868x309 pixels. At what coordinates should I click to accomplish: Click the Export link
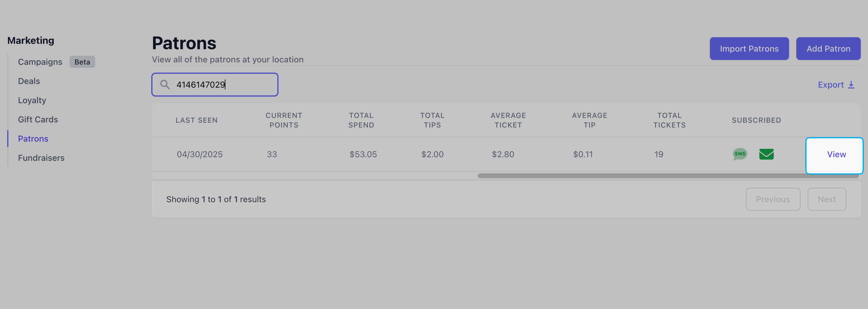pyautogui.click(x=830, y=85)
